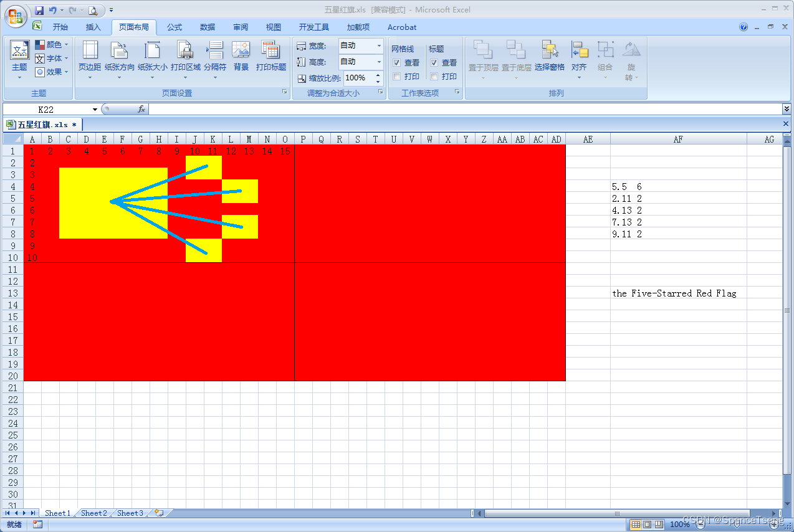
Task: Select the Sheet2 tab
Action: (93, 513)
